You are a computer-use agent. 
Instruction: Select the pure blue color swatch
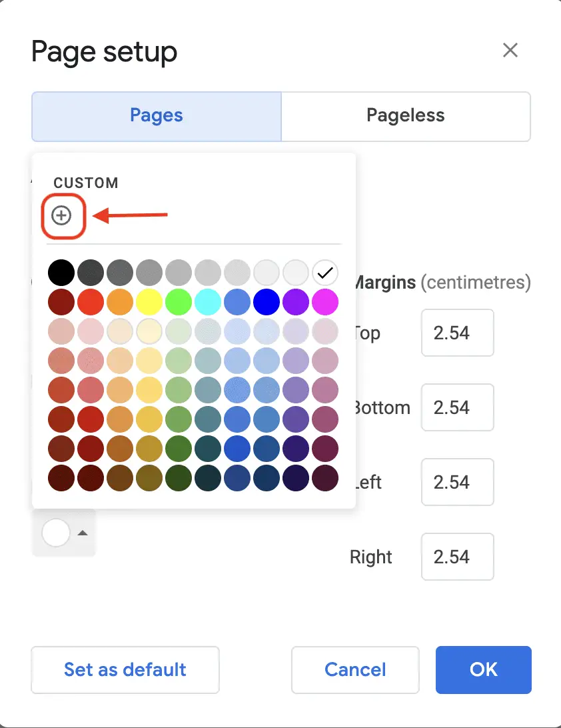click(x=267, y=302)
